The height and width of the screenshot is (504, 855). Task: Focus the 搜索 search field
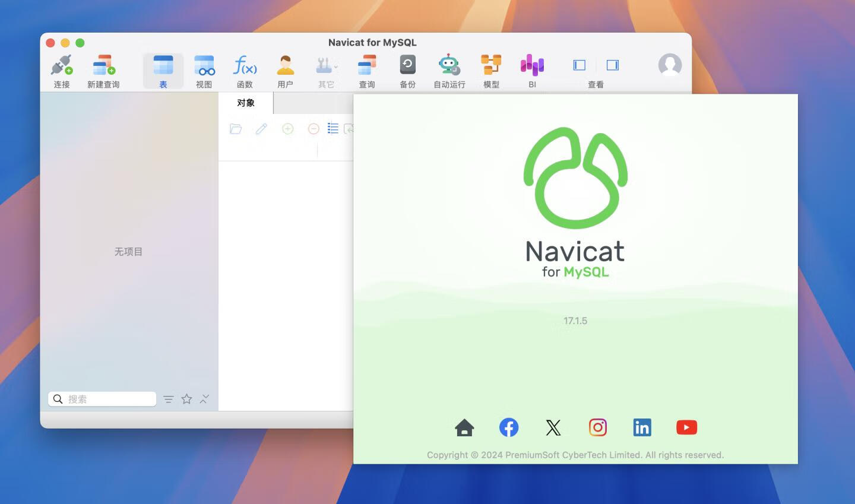(x=102, y=399)
